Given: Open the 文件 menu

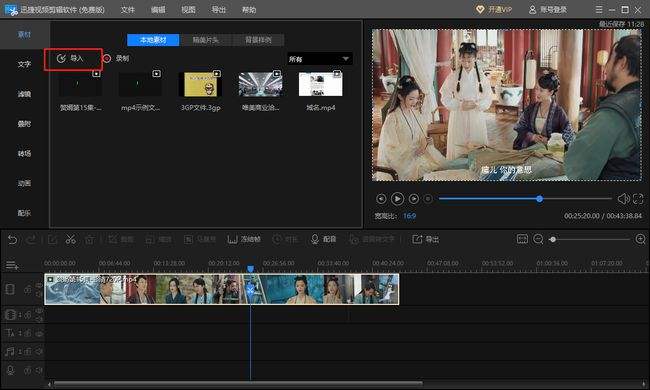Looking at the screenshot, I should coord(128,10).
